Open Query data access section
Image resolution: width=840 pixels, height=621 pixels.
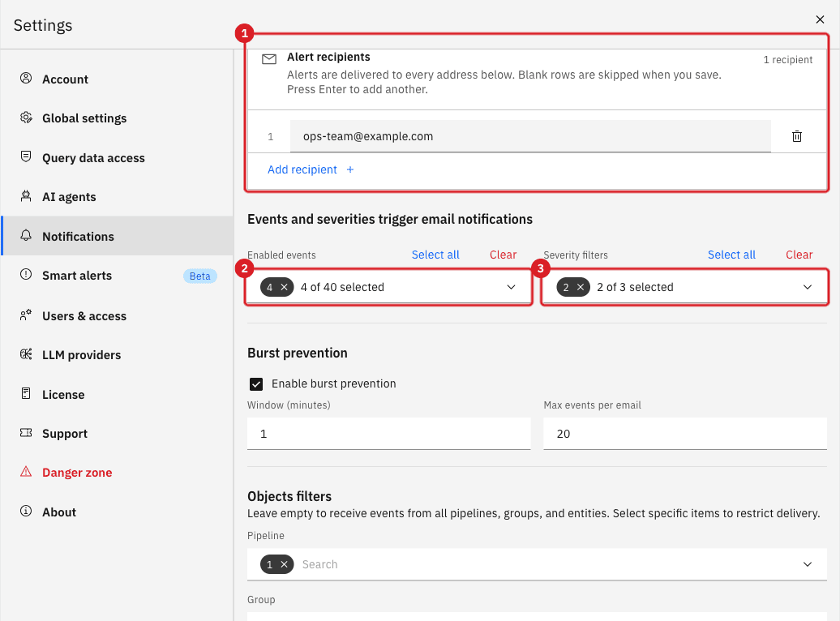point(117,157)
